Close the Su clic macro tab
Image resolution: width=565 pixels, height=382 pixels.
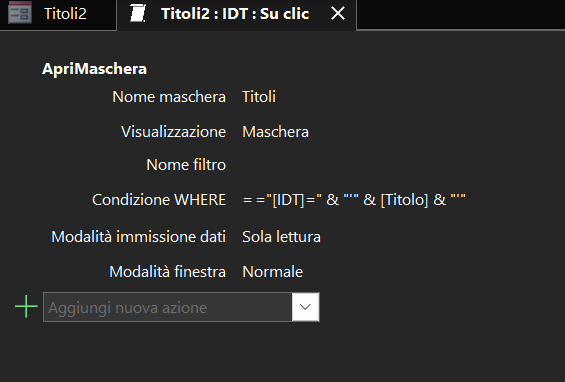[338, 14]
